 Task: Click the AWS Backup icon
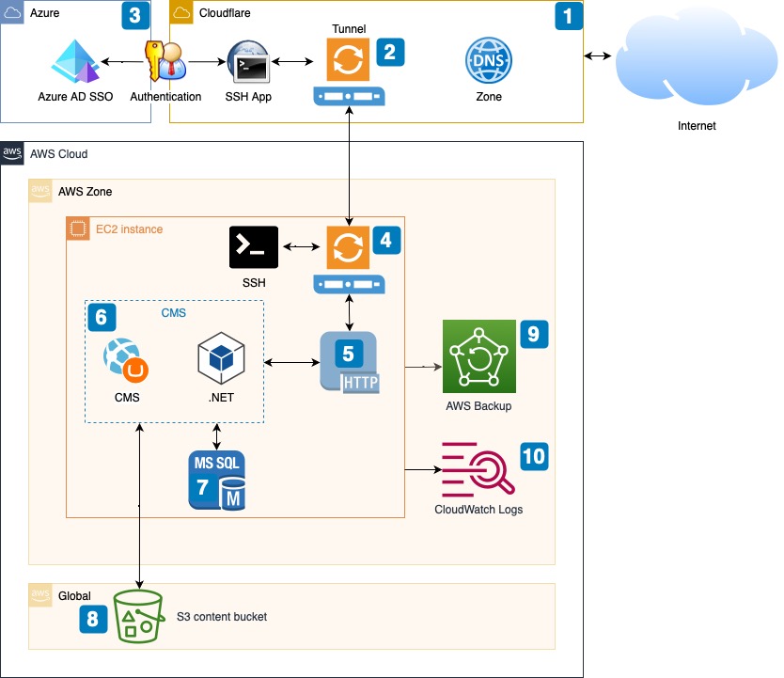coord(479,355)
